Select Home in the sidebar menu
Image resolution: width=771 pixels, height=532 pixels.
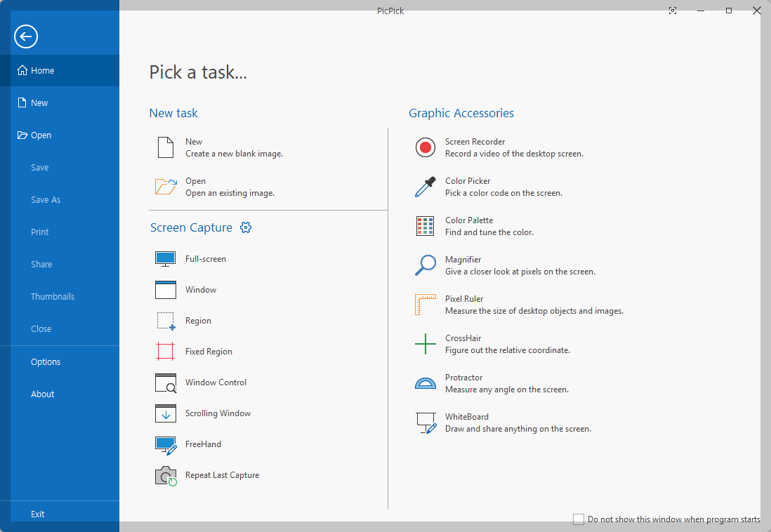pos(60,70)
